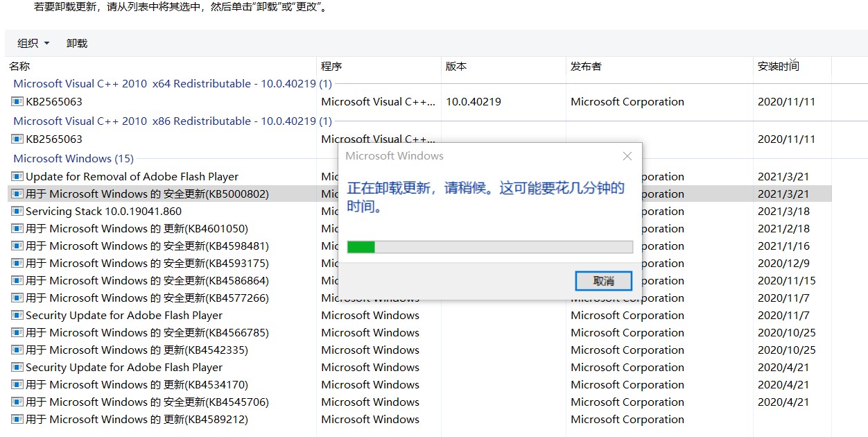Click the Servicing Stack 10.0.19041.860 icon
Viewport: 868px width, 437px height.
17,211
